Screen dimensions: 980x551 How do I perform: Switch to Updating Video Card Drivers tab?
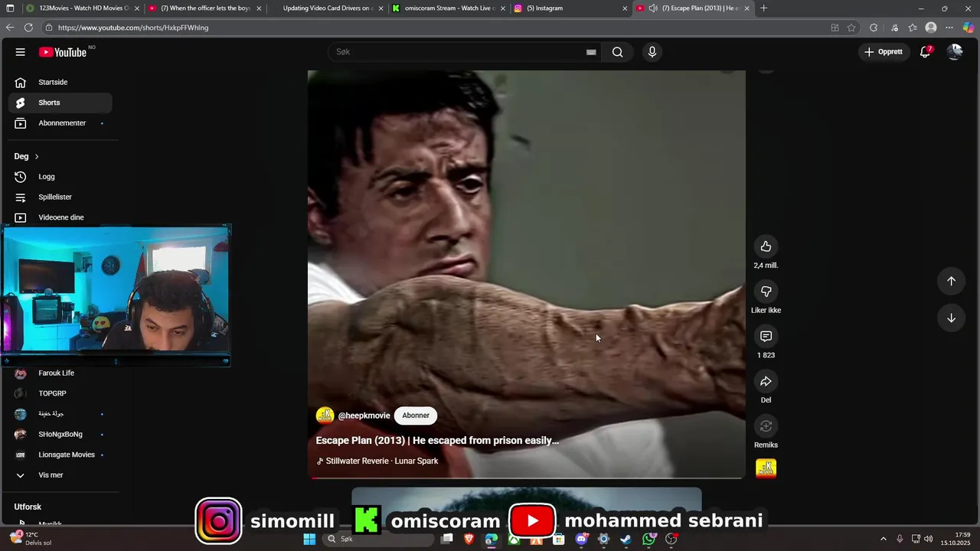pos(327,8)
